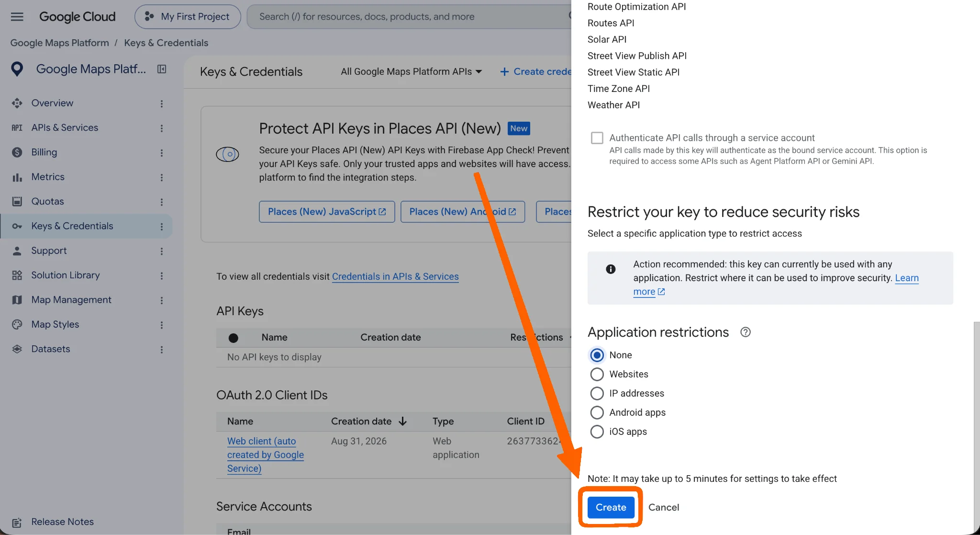The height and width of the screenshot is (535, 980).
Task: Open three-dot menu next to Metrics
Action: [x=162, y=177]
